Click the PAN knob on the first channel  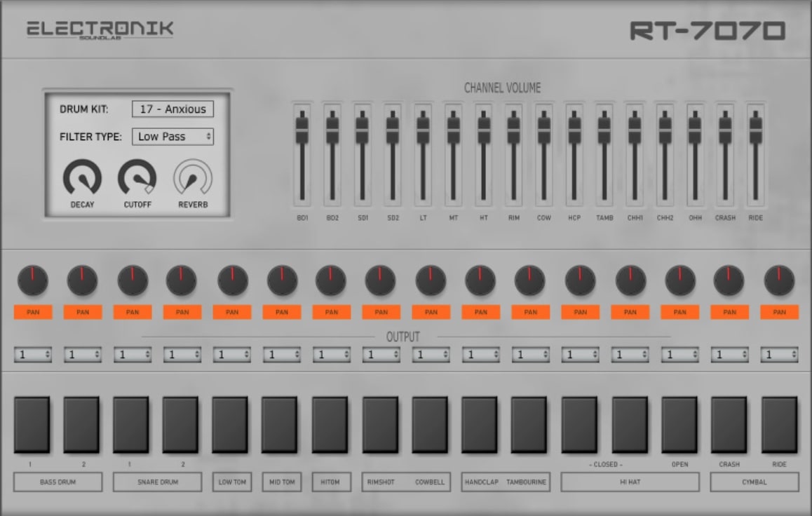(32, 279)
